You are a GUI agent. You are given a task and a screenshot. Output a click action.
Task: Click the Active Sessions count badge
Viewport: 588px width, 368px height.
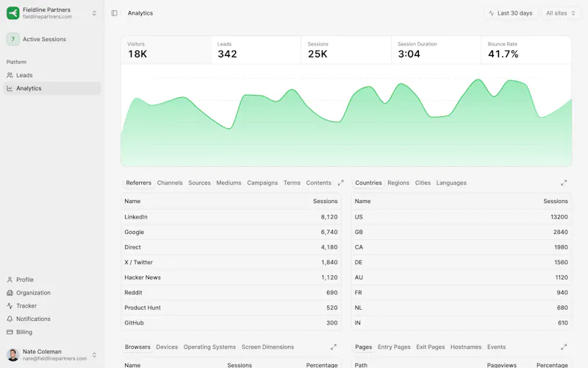[x=12, y=39]
